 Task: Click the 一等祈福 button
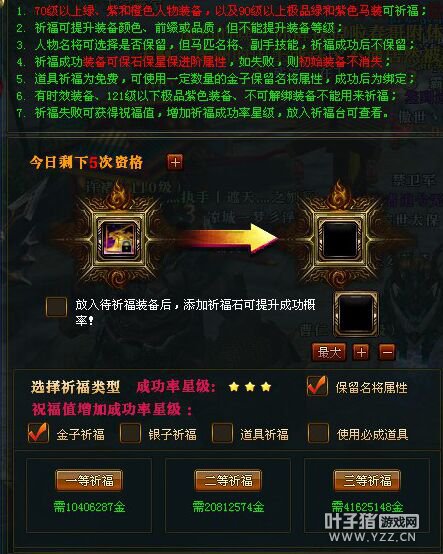[89, 481]
